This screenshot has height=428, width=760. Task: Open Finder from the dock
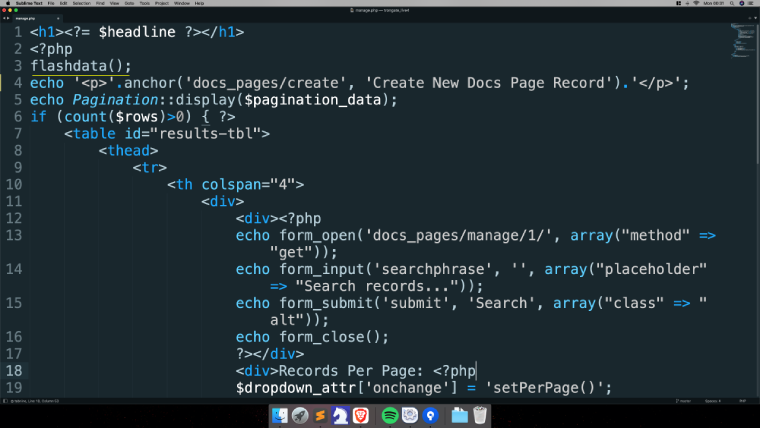[280, 415]
